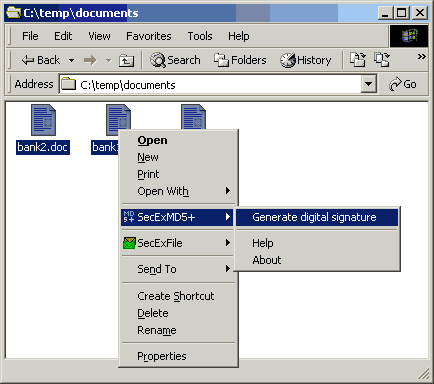The height and width of the screenshot is (384, 434).
Task: Choose Rename in the context menu
Action: tap(179, 330)
